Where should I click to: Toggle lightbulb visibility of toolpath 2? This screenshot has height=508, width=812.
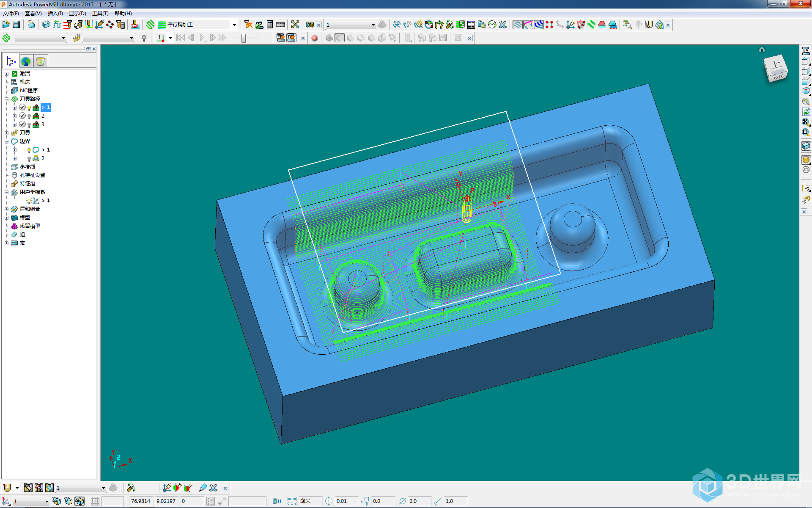click(x=29, y=116)
